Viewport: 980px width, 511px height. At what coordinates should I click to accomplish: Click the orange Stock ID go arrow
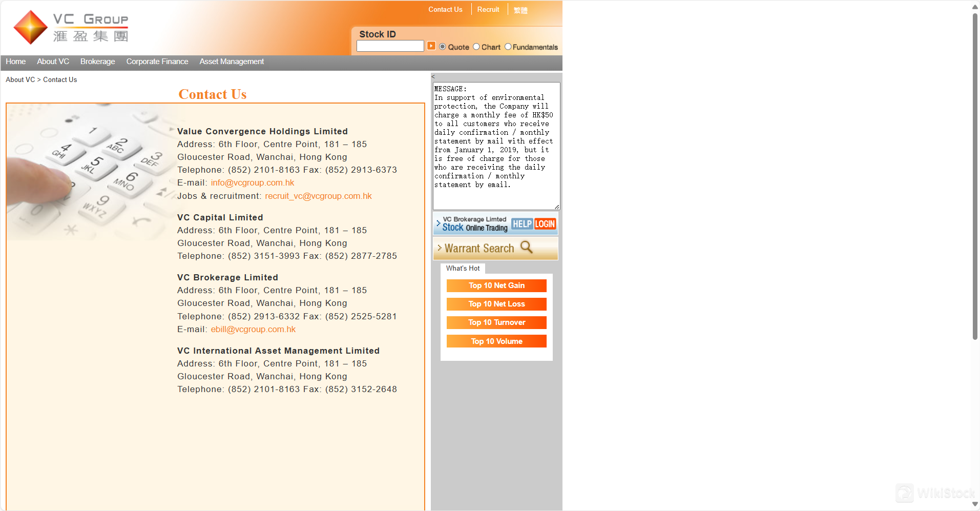click(x=431, y=46)
